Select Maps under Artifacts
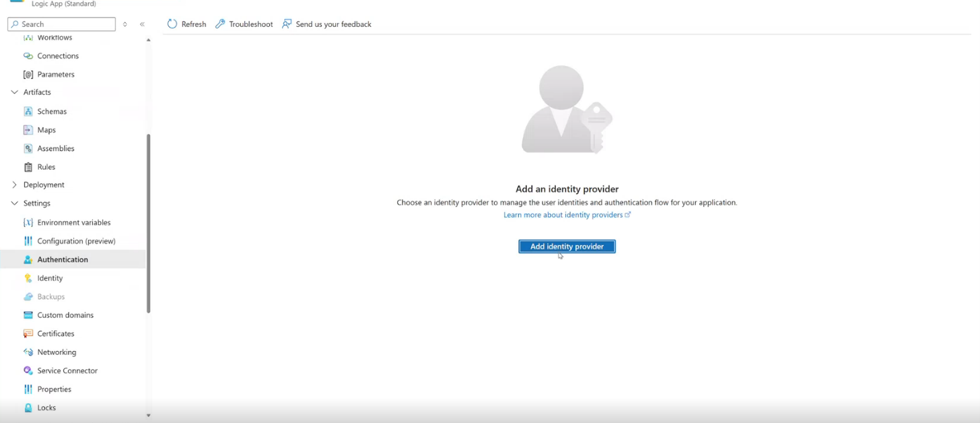Image resolution: width=980 pixels, height=423 pixels. pyautogui.click(x=46, y=129)
